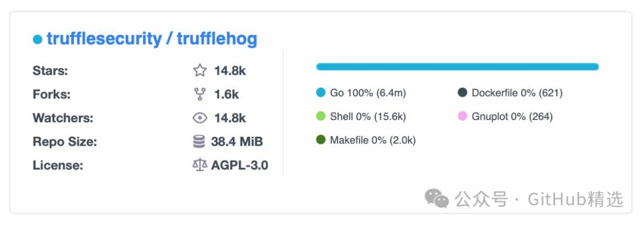Click the eye watchers icon
This screenshot has height=225, width=644.
pos(200,118)
